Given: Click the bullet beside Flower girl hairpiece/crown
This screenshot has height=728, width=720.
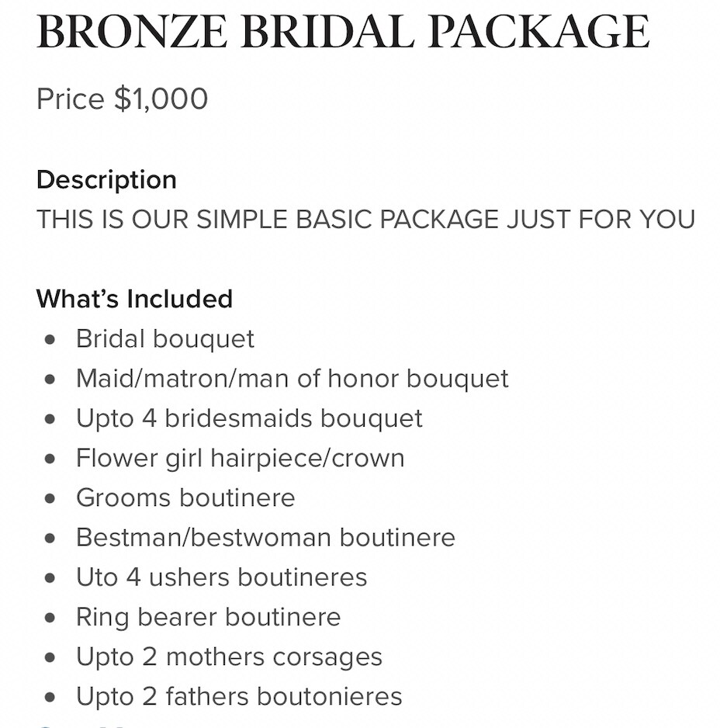Looking at the screenshot, I should point(50,459).
